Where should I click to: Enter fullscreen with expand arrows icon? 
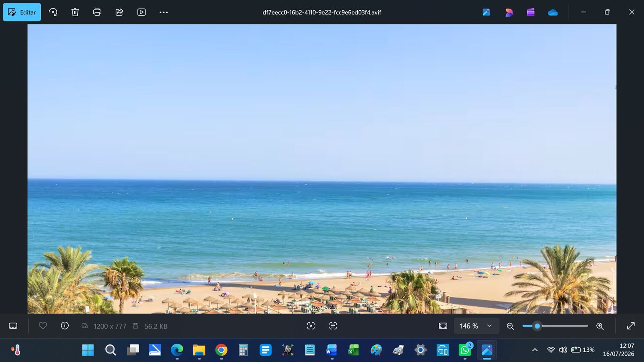tap(631, 326)
